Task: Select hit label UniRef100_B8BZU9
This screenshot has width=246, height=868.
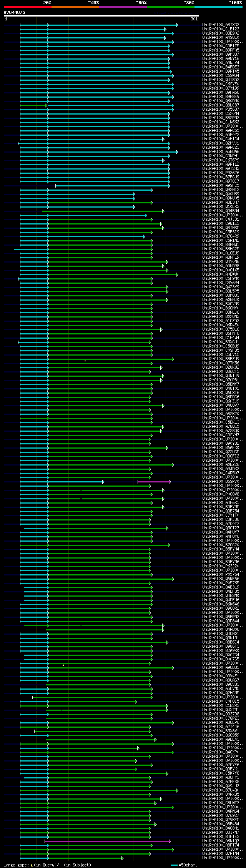Action: click(x=221, y=359)
